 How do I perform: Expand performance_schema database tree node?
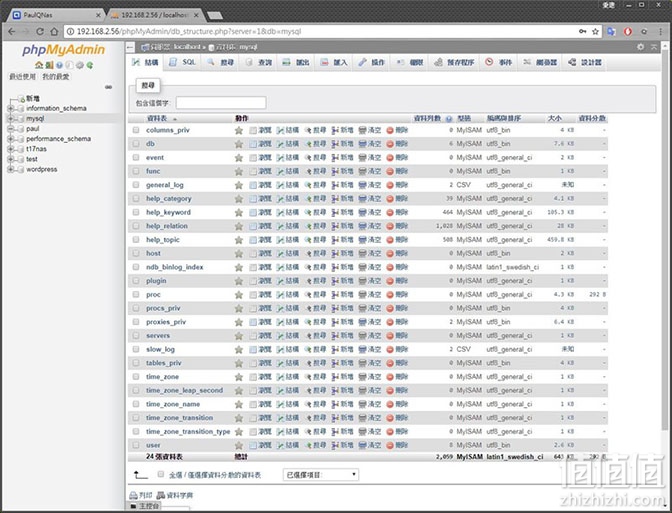(x=10, y=139)
